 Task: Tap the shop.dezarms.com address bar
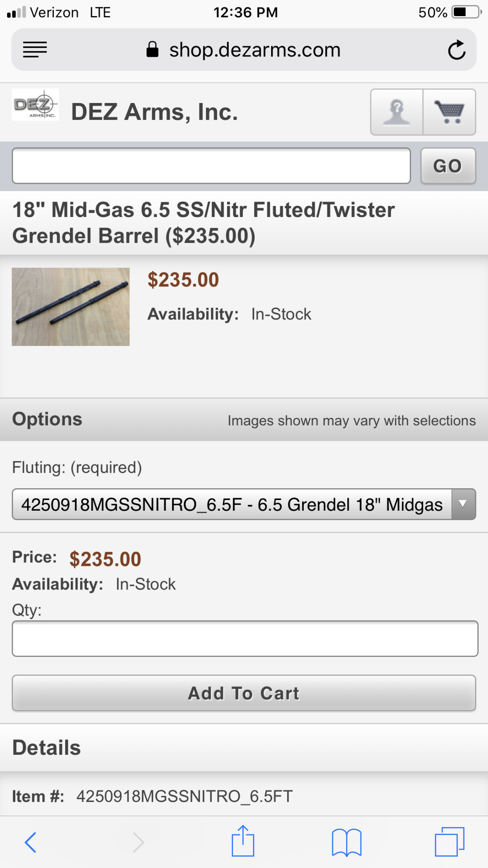click(255, 50)
